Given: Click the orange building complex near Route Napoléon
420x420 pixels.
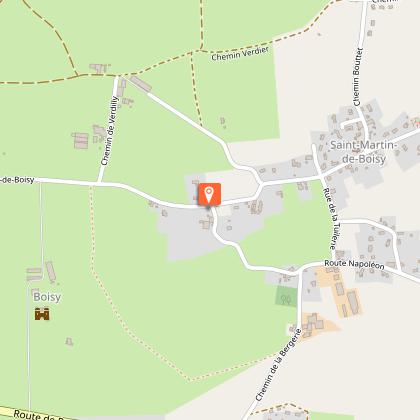Looking at the screenshot, I should point(342,292).
